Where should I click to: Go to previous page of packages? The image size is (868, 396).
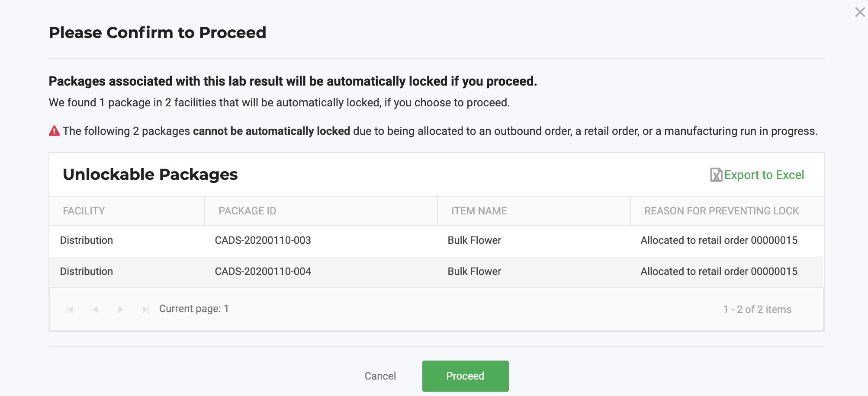pos(95,310)
